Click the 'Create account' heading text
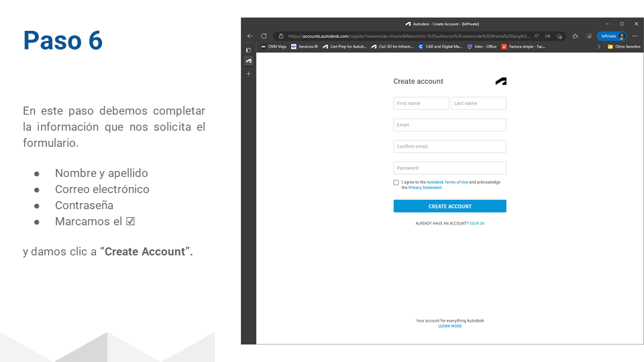 [418, 81]
